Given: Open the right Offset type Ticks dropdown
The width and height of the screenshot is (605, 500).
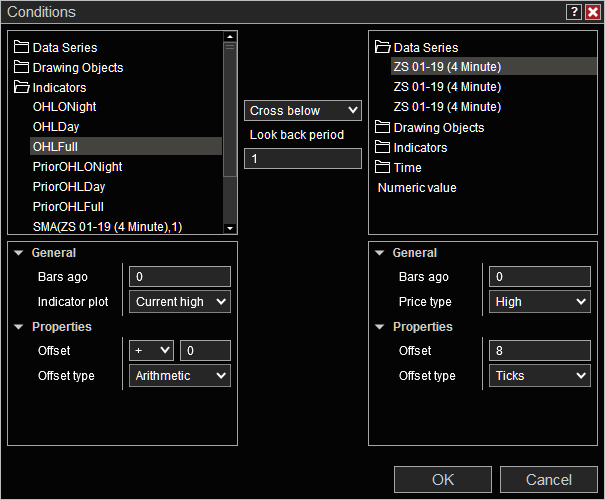Looking at the screenshot, I should (540, 375).
